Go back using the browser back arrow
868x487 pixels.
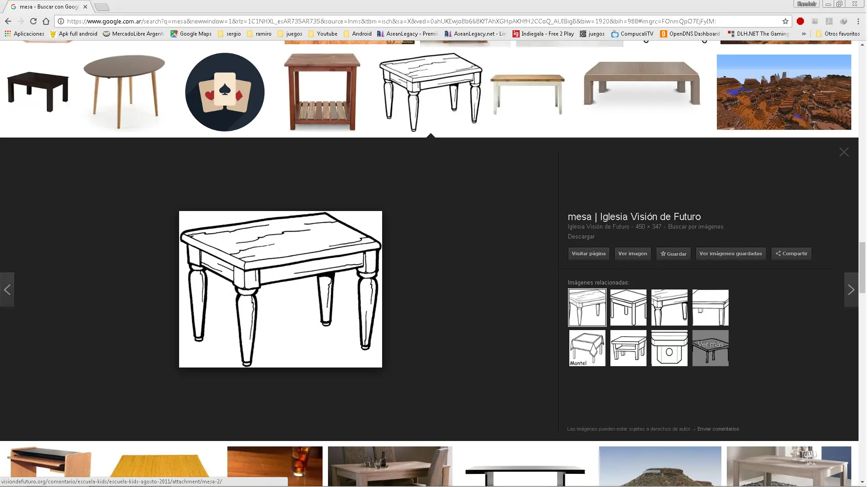[8, 21]
